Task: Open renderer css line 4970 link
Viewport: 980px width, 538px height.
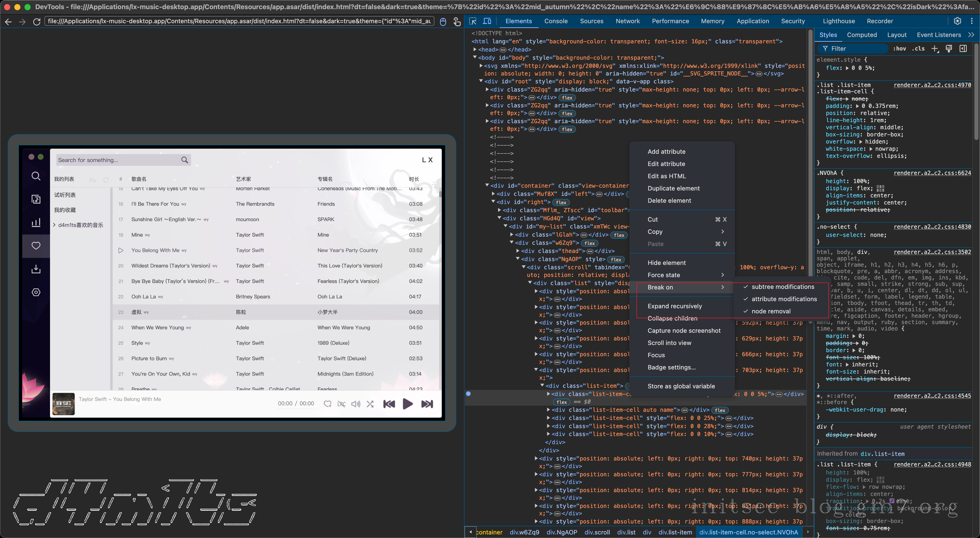Action: 932,85
